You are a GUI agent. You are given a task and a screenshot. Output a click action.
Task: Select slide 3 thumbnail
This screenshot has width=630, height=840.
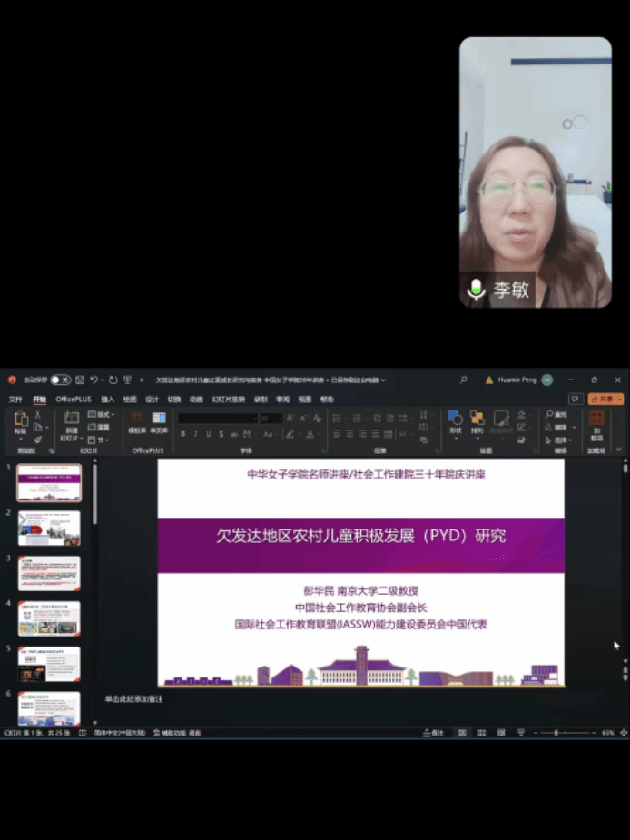click(49, 573)
